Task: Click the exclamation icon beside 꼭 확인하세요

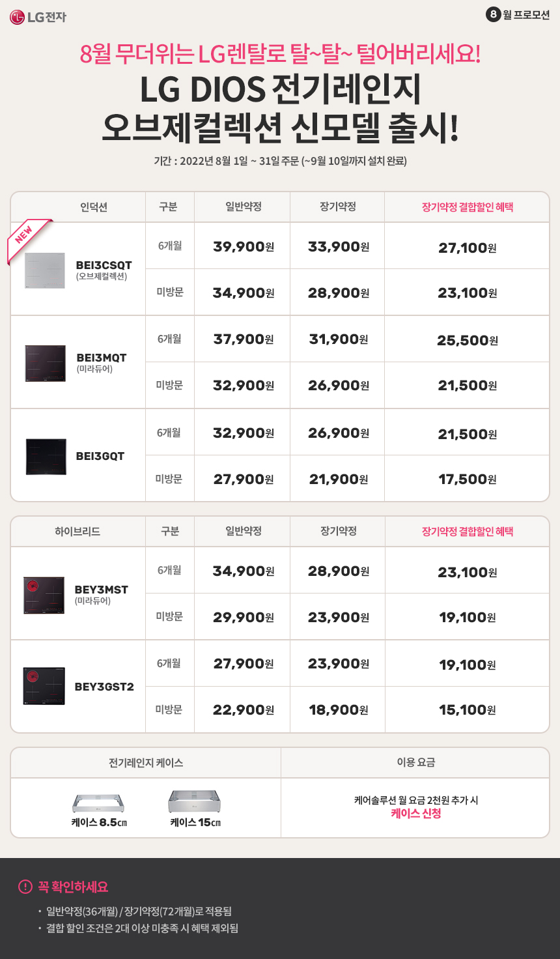Action: (25, 887)
